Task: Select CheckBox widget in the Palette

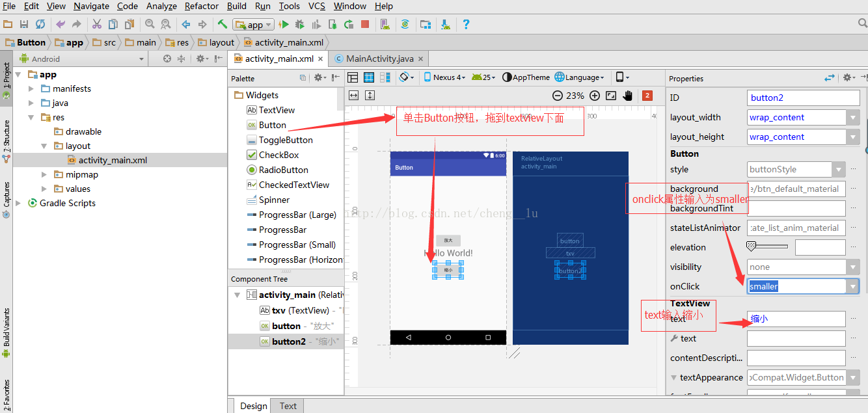Action: [278, 155]
